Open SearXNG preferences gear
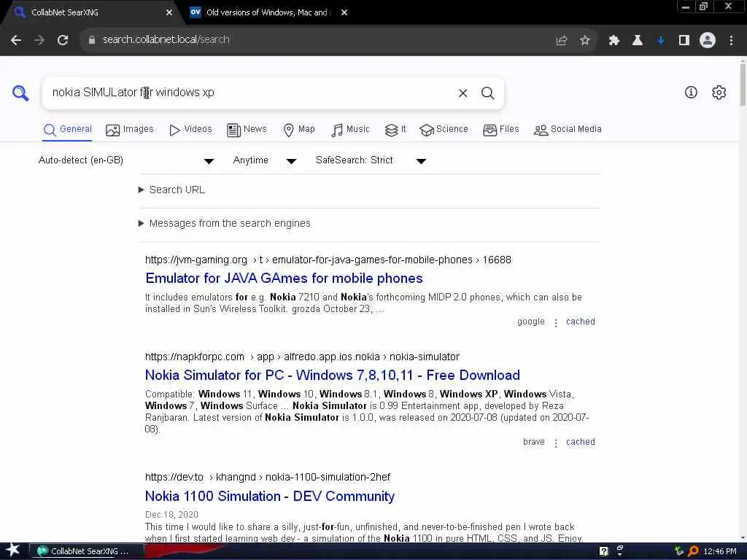This screenshot has width=747, height=560. point(719,93)
